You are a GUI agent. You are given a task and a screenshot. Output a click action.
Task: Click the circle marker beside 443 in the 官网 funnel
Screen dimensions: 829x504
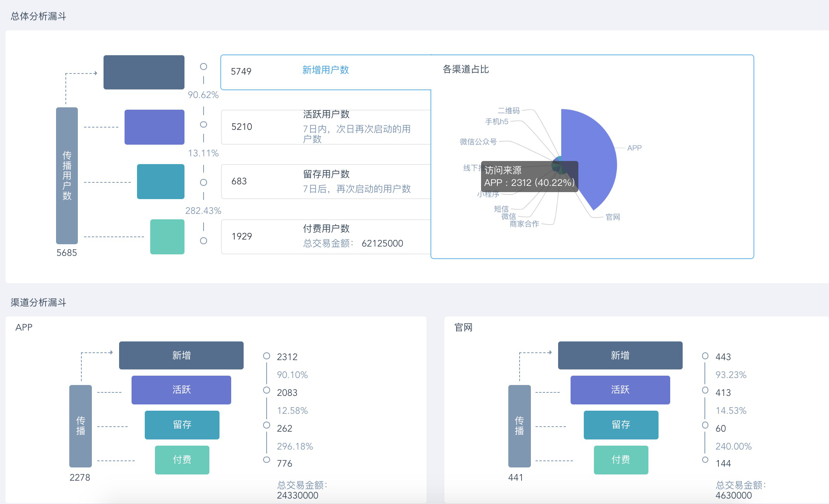click(x=705, y=356)
